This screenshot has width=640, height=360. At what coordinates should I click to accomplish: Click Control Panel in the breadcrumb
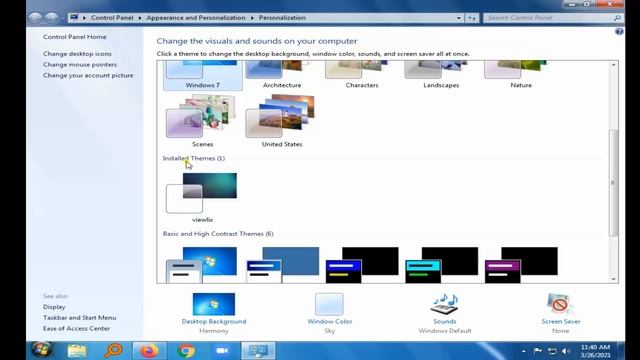[x=112, y=18]
